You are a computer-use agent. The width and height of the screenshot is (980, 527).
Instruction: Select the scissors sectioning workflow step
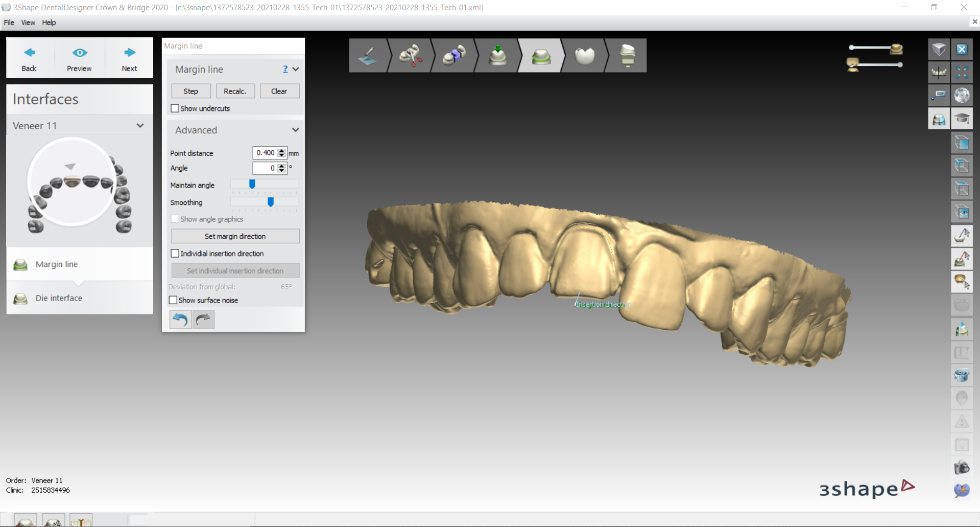tap(411, 55)
